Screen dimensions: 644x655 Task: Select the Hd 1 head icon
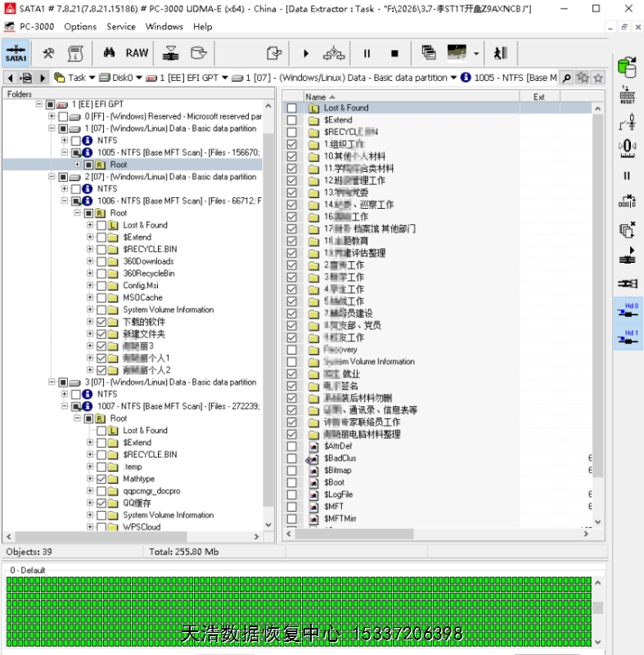[628, 337]
